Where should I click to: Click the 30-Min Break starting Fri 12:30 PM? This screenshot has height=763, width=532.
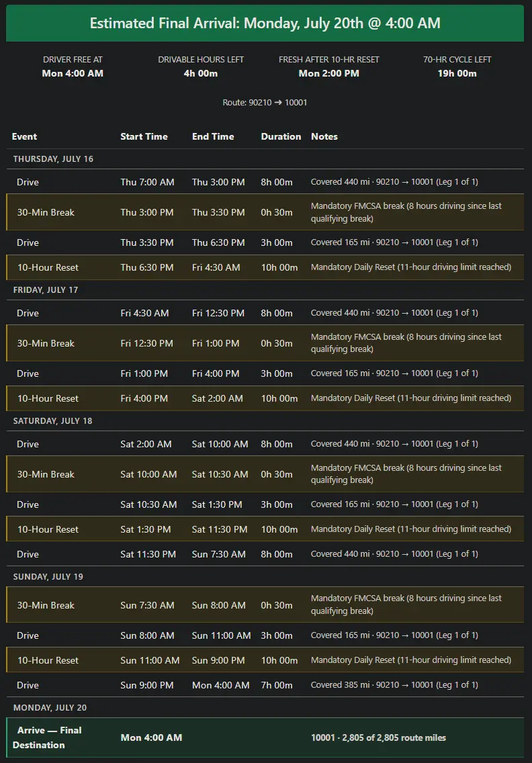[x=265, y=343]
